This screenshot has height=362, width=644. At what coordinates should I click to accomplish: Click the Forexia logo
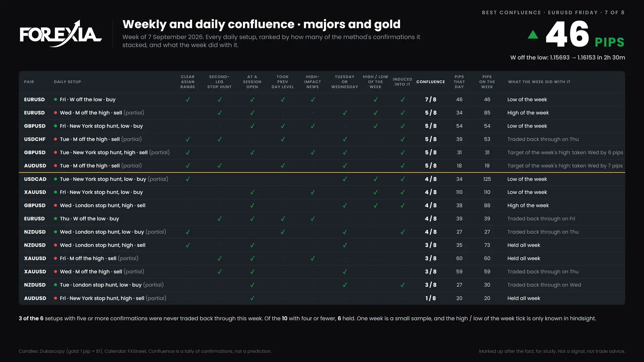click(61, 34)
